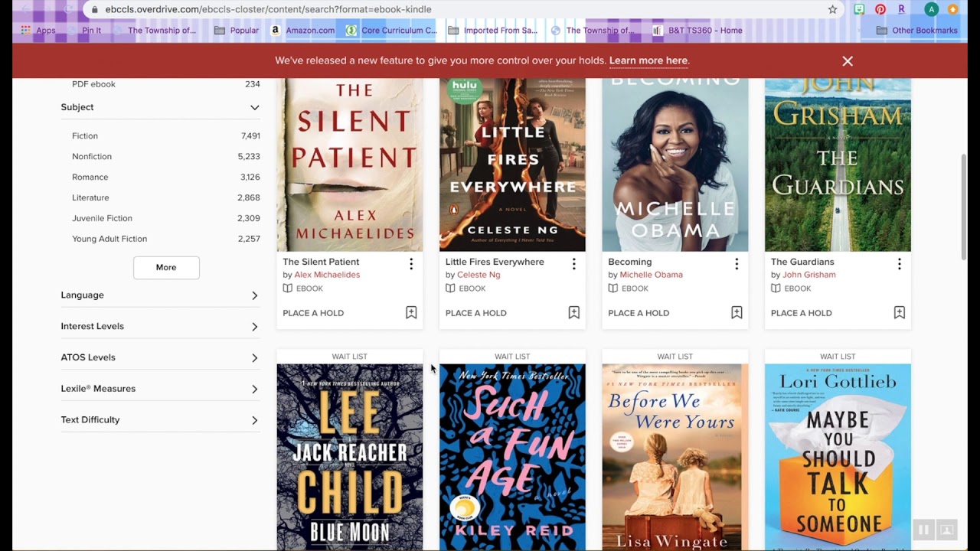Image resolution: width=980 pixels, height=551 pixels.
Task: Filter results by Fiction subject
Action: point(85,135)
